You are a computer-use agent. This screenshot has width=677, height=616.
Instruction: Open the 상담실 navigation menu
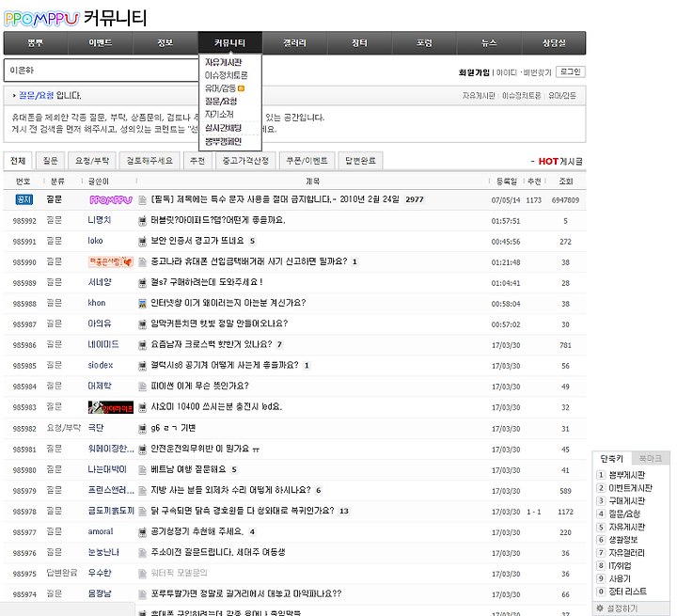click(554, 42)
